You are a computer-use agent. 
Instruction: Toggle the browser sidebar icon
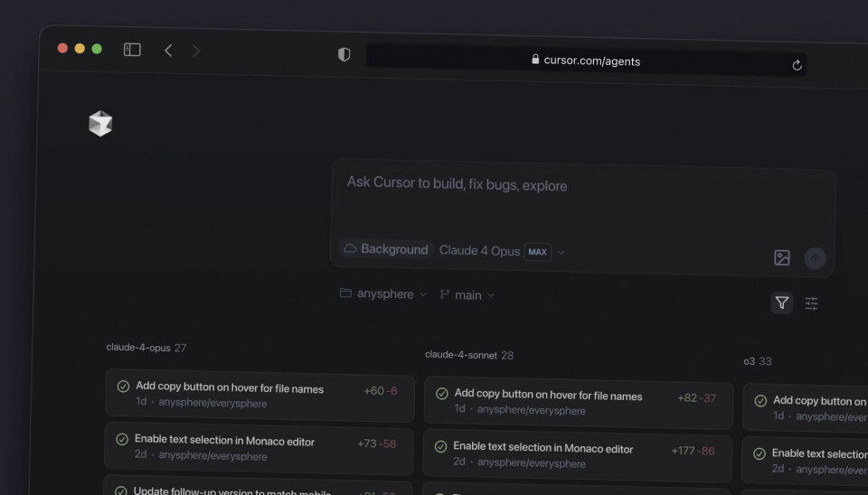[x=132, y=50]
